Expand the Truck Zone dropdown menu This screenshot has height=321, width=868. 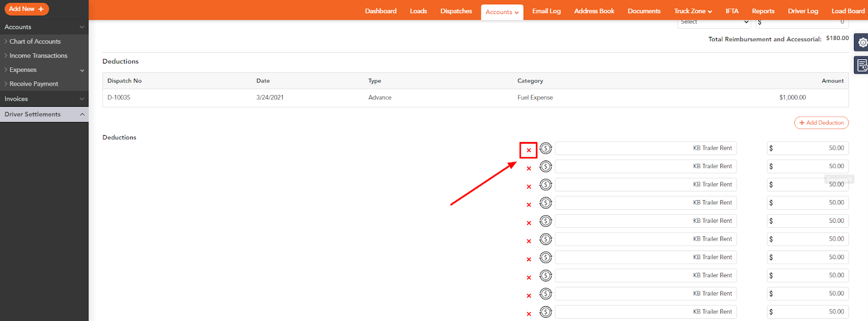(693, 11)
